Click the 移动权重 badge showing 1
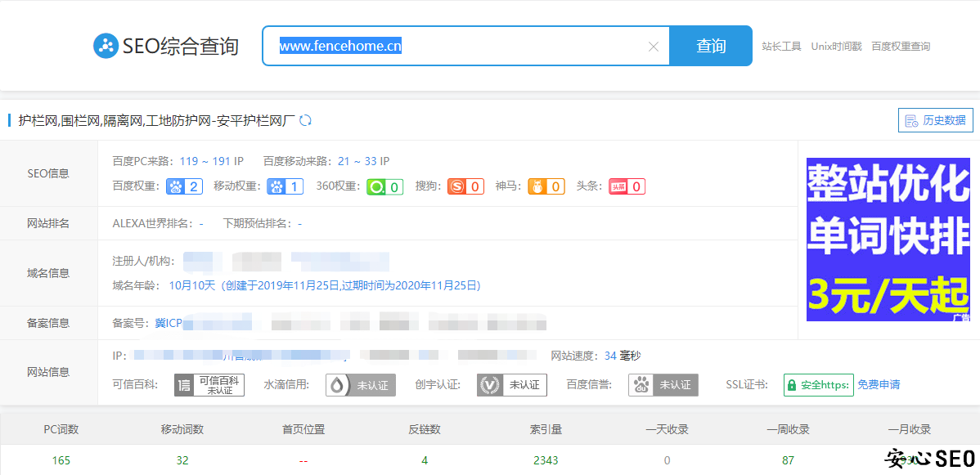The image size is (980, 475). pyautogui.click(x=285, y=186)
